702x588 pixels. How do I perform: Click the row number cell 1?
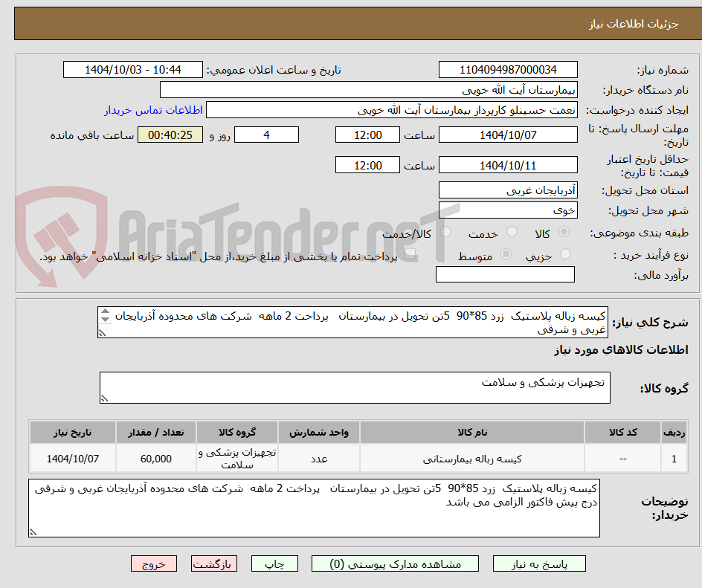674,459
